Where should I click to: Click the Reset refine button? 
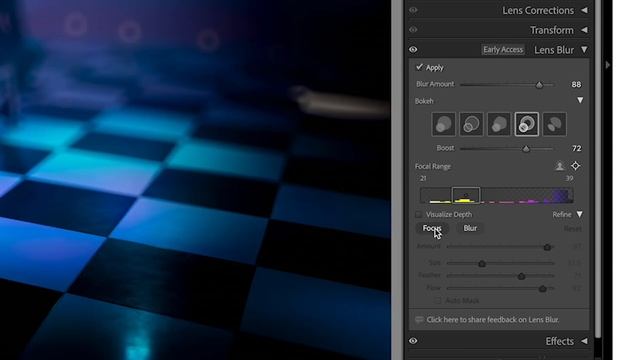[x=573, y=229]
